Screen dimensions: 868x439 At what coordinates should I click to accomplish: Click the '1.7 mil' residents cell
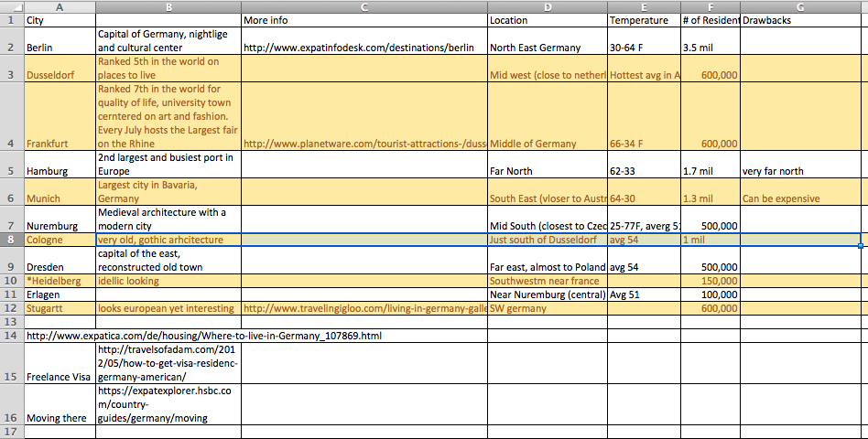[x=711, y=165]
